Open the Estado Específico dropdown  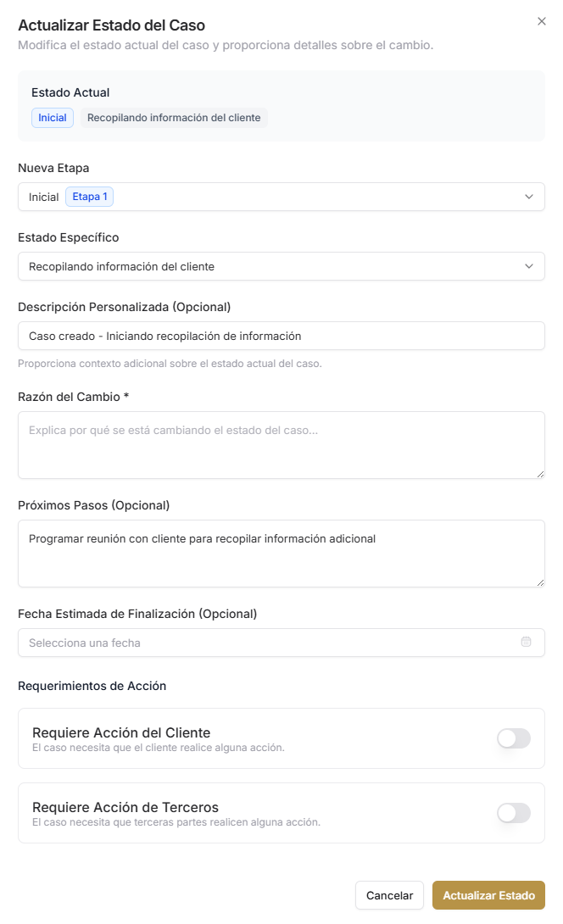[281, 266]
